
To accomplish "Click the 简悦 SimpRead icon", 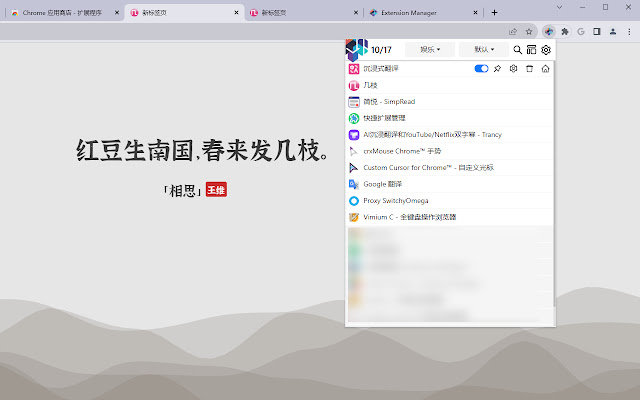I will pyautogui.click(x=354, y=102).
